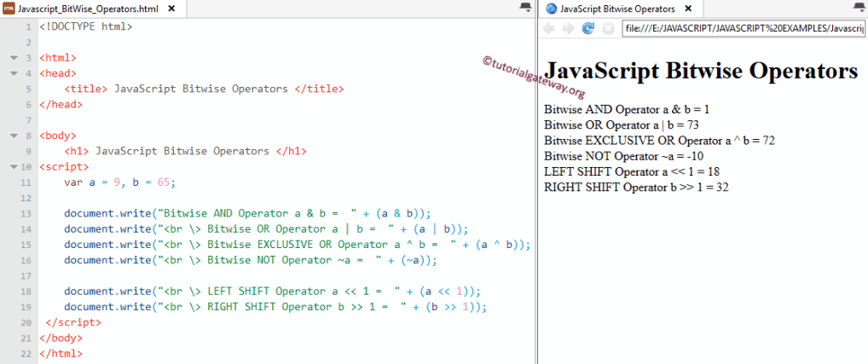Click the closing script tag line
Image resolution: width=868 pixels, height=364 pixels.
coord(73,322)
